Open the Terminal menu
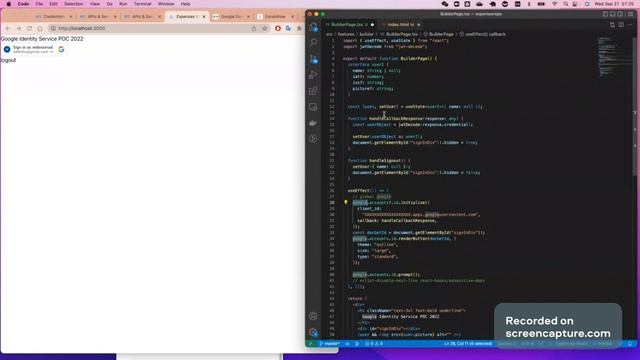 [x=142, y=4]
